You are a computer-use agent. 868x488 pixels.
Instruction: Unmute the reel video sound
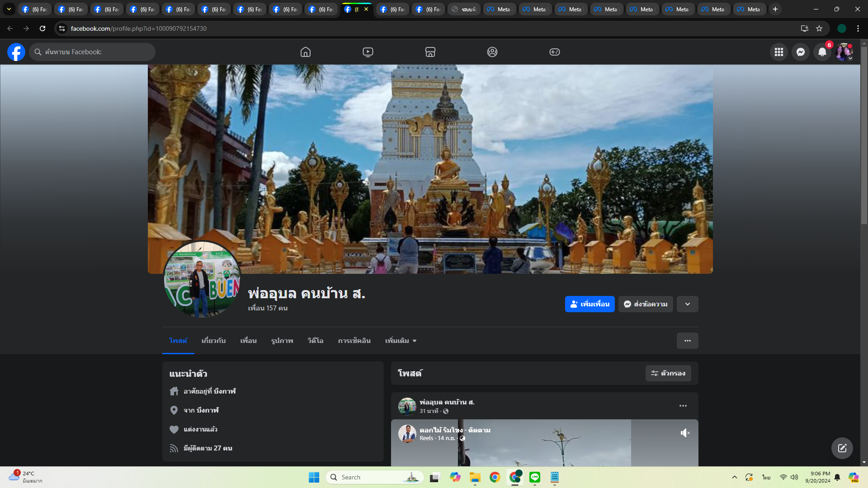pyautogui.click(x=685, y=433)
